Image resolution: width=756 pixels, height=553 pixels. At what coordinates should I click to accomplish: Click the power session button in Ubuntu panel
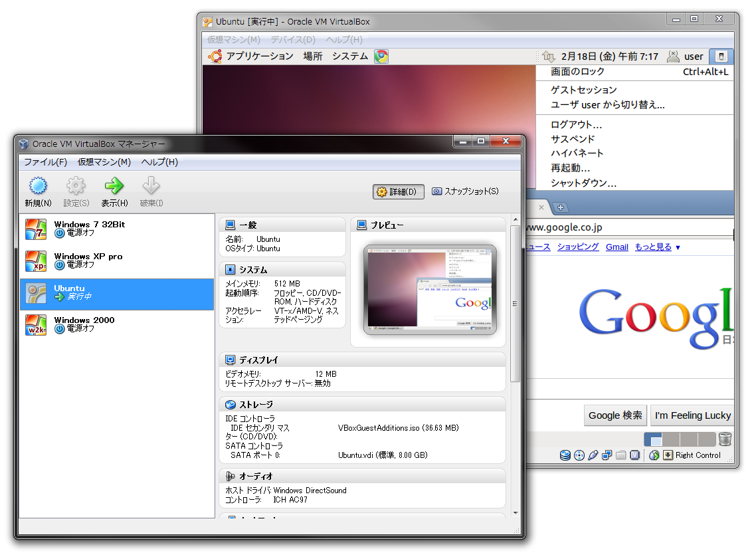[x=721, y=56]
